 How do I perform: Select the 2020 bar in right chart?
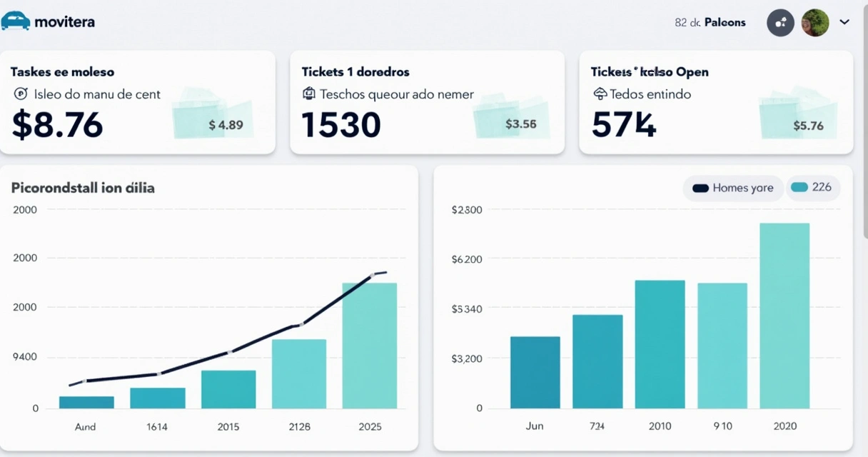click(x=784, y=316)
